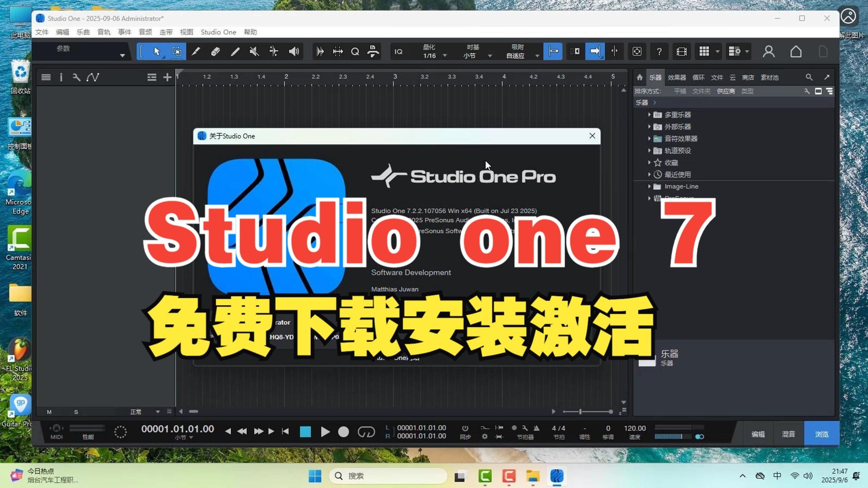Image resolution: width=868 pixels, height=488 pixels.
Task: Click the 浏览 browse button
Action: pos(822,434)
